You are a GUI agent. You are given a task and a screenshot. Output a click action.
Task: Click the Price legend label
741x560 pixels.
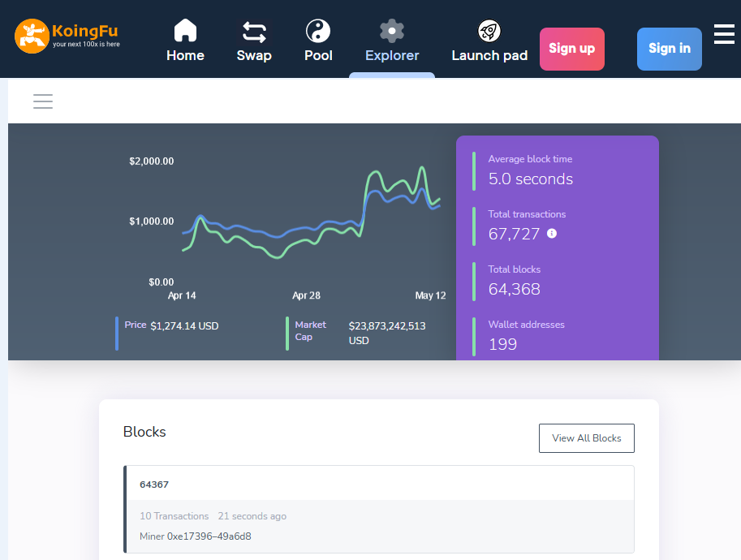tap(136, 325)
